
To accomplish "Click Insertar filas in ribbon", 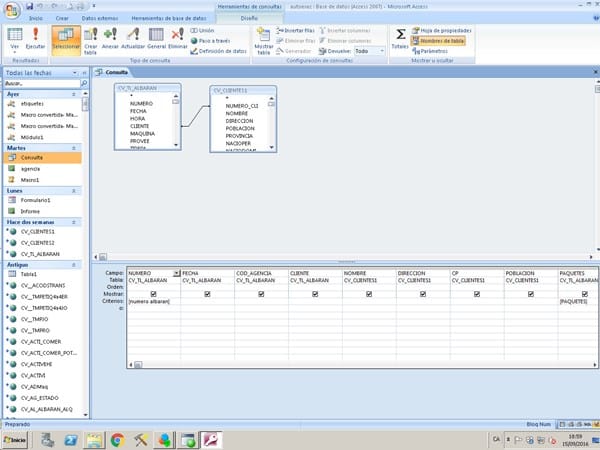I will [294, 31].
